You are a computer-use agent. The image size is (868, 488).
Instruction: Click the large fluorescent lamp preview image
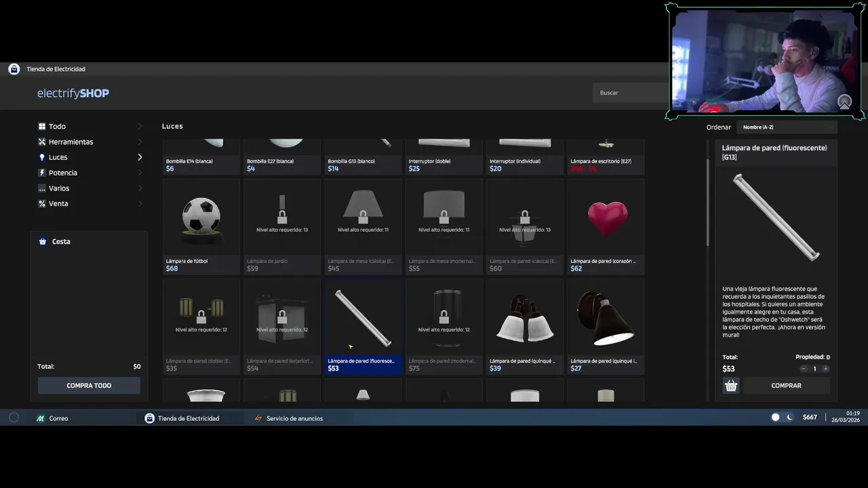coord(776,217)
